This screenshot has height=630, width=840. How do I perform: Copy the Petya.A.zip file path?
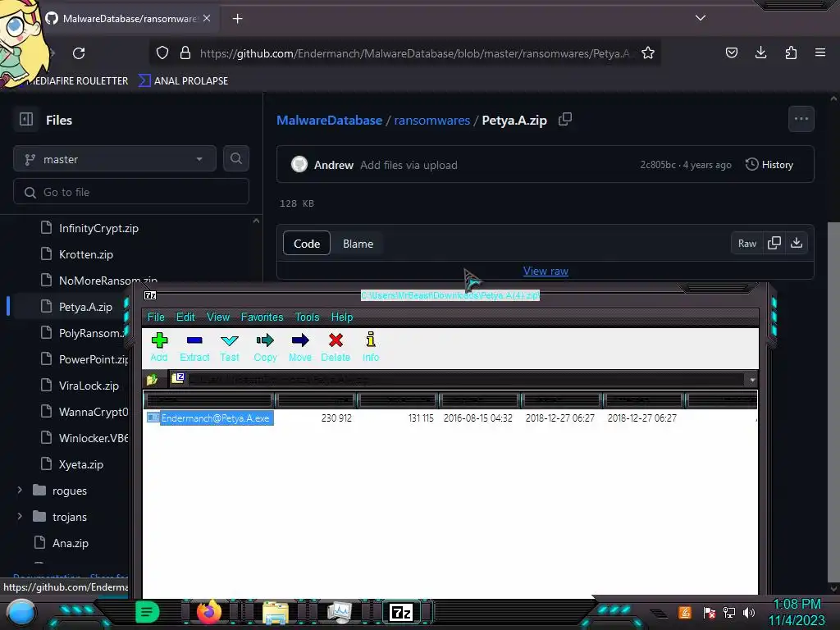click(x=565, y=119)
